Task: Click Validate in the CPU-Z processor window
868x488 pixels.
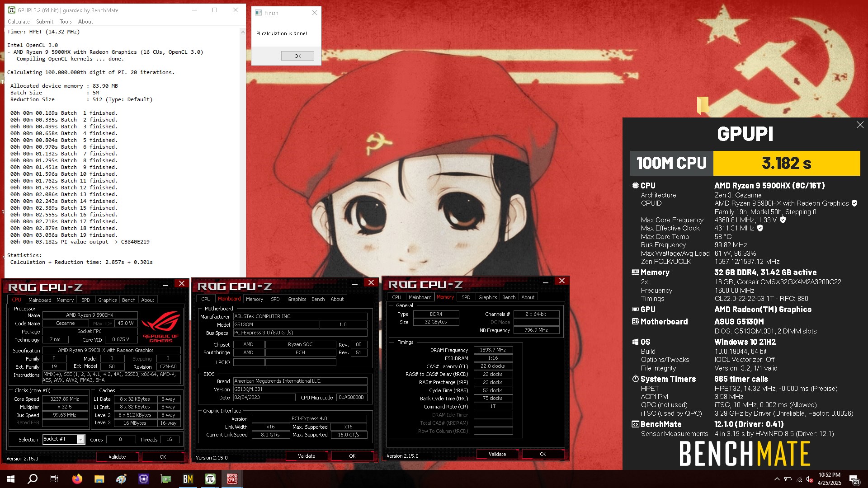Action: (x=117, y=457)
